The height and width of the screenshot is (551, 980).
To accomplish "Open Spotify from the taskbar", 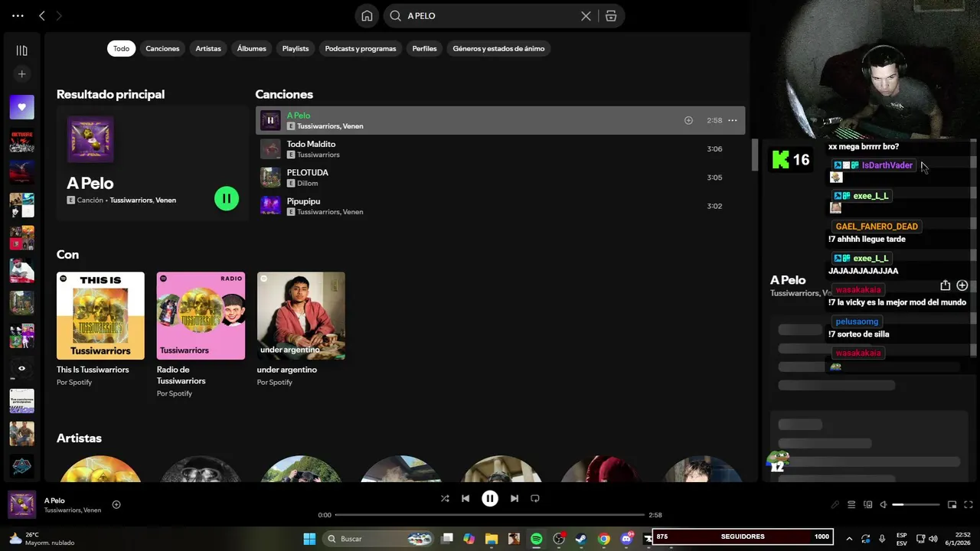I will pyautogui.click(x=537, y=539).
